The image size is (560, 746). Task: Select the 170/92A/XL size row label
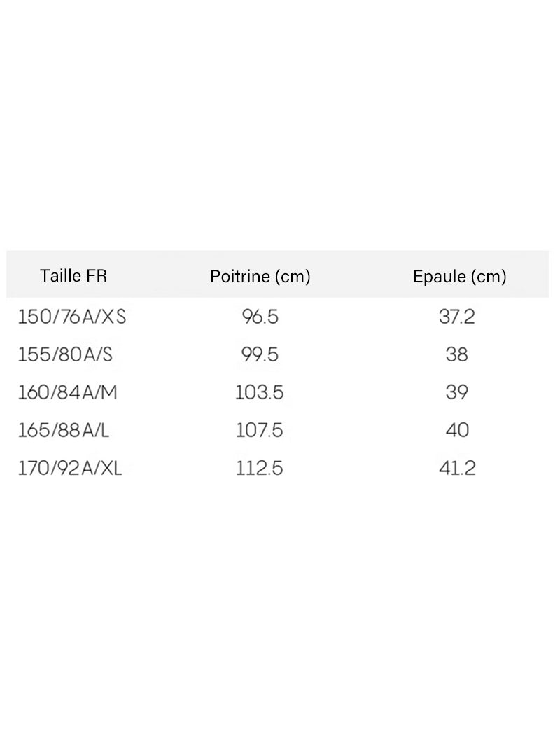70,468
